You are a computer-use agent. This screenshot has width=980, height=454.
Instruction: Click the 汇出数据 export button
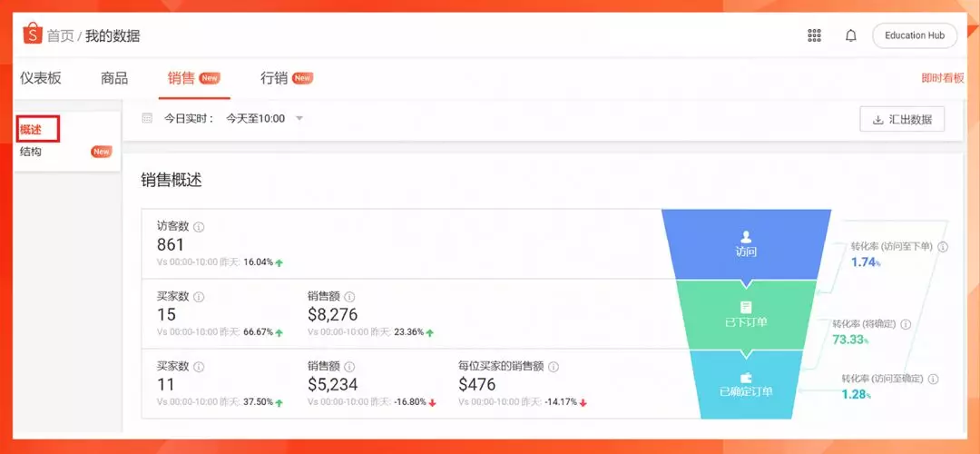coord(902,120)
